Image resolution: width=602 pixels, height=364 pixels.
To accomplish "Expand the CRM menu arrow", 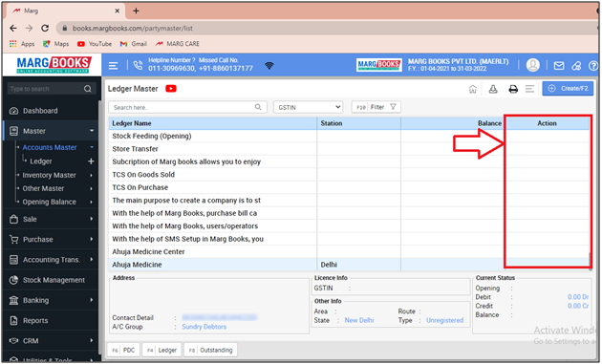I will tap(92, 340).
